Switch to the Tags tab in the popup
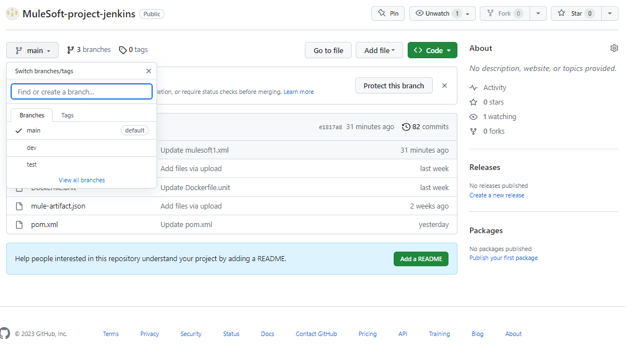This screenshot has width=628, height=364. click(67, 115)
